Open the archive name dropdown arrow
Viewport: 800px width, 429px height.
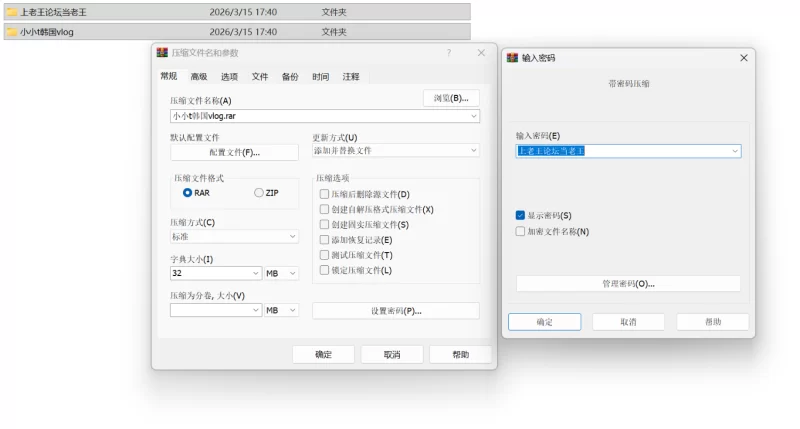(473, 116)
